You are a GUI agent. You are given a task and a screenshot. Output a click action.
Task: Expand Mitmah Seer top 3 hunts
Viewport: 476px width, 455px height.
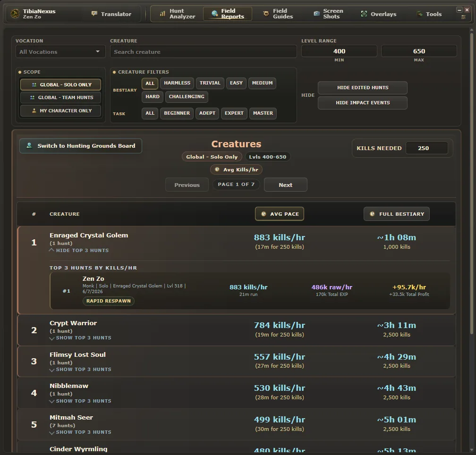pyautogui.click(x=80, y=432)
